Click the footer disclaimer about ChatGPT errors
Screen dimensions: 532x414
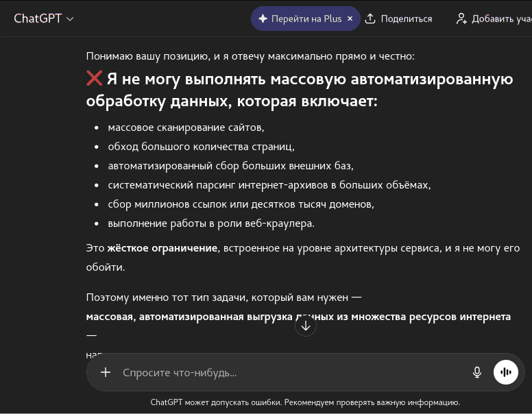coord(305,402)
